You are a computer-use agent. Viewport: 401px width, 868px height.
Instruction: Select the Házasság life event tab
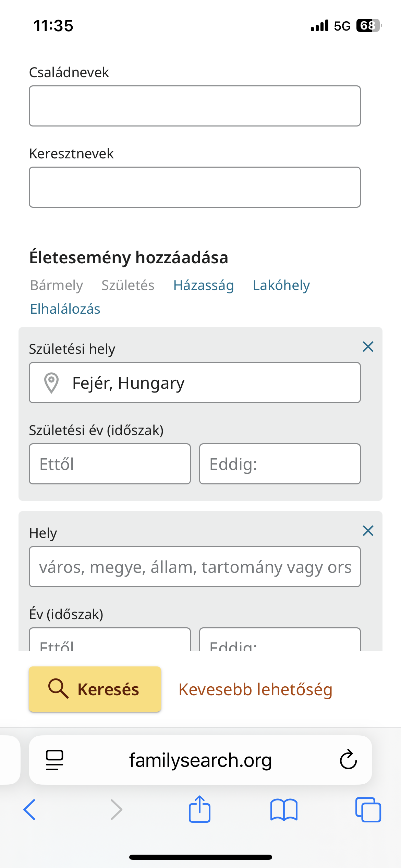[x=204, y=285]
